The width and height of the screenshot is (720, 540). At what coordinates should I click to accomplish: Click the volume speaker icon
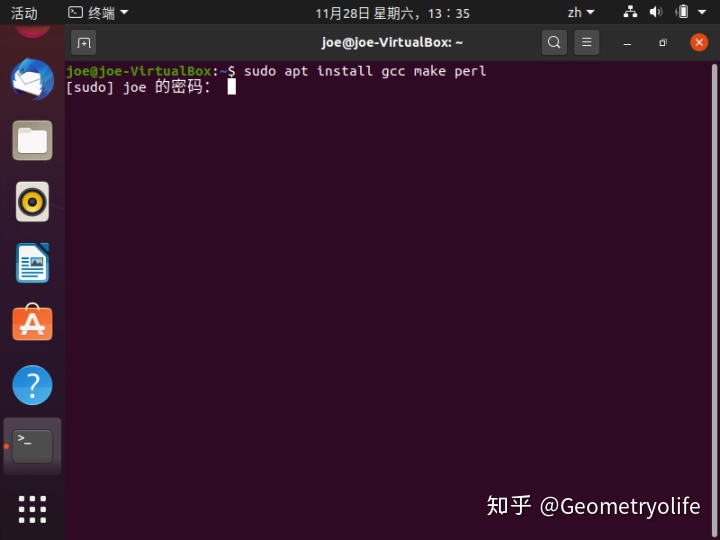[x=656, y=12]
